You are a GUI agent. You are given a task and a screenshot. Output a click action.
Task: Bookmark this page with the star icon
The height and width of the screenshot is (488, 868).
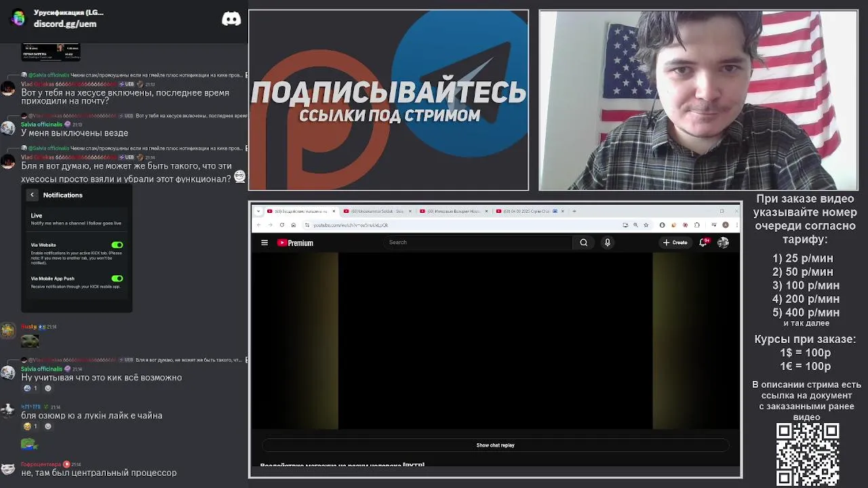pos(646,225)
